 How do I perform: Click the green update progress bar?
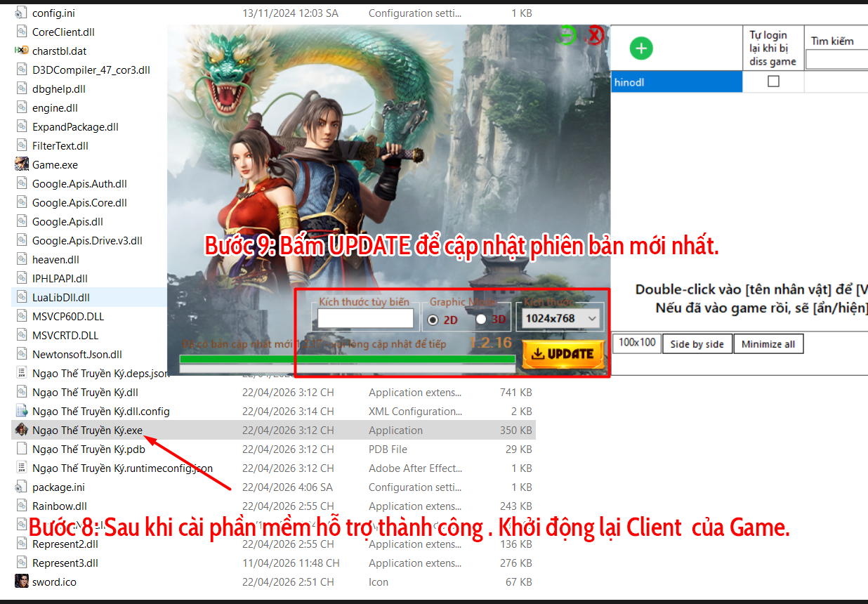point(348,359)
